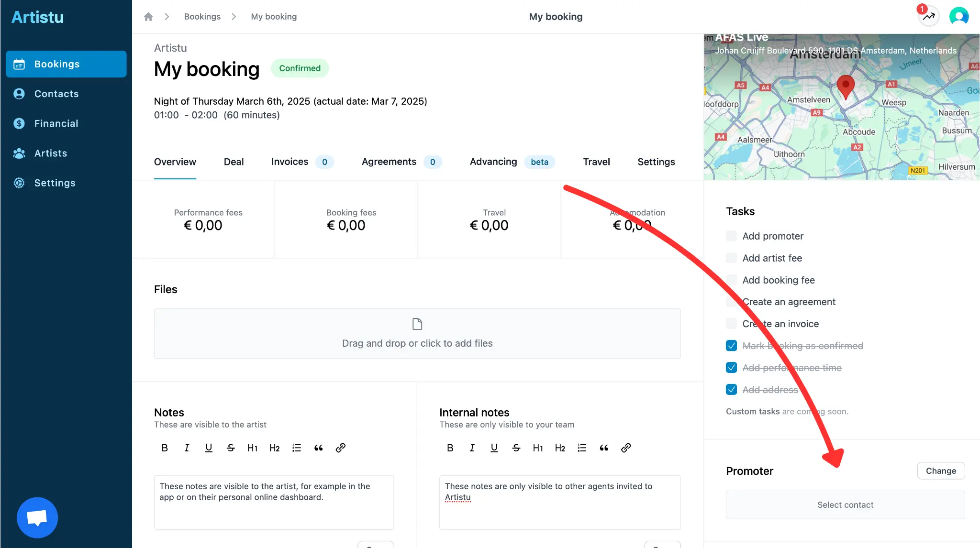This screenshot has width=980, height=548.
Task: Uncheck the Add address task
Action: (x=731, y=390)
